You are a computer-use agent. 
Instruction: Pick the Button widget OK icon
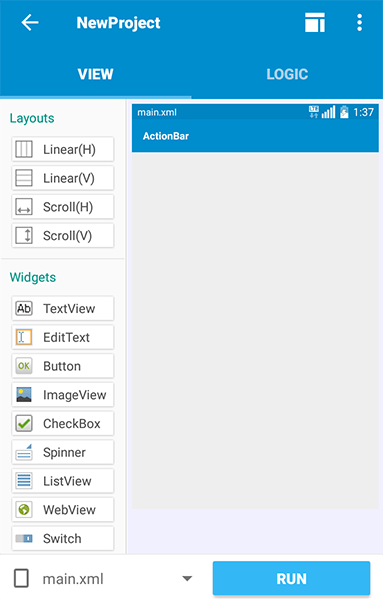coord(24,366)
